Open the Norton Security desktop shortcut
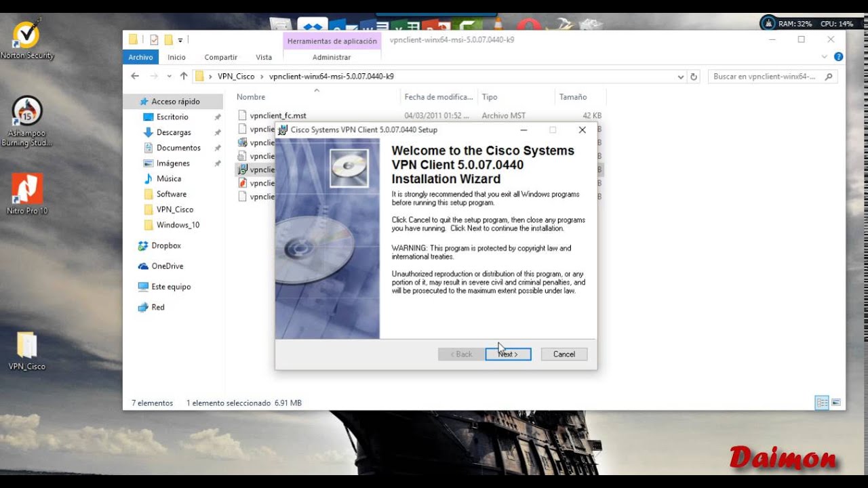The image size is (868, 488). pos(27,39)
